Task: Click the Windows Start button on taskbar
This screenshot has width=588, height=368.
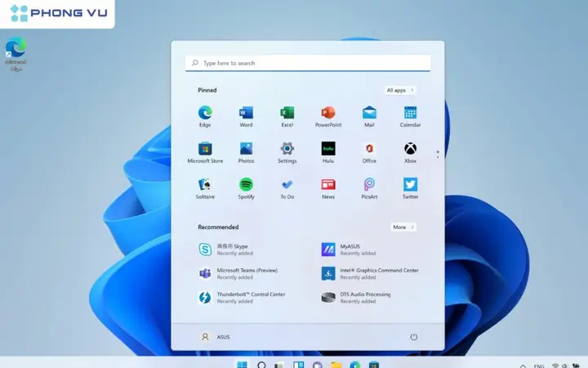Action: click(x=243, y=364)
